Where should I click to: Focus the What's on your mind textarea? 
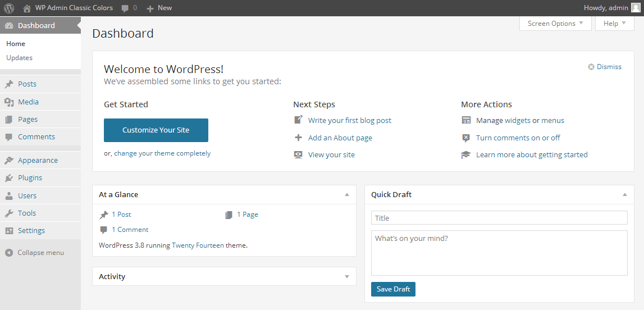click(499, 253)
